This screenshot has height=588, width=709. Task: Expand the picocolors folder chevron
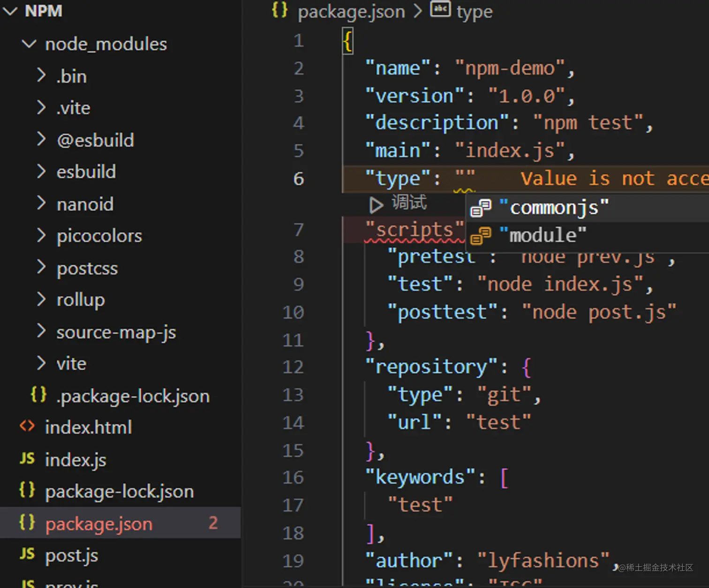[x=41, y=235]
